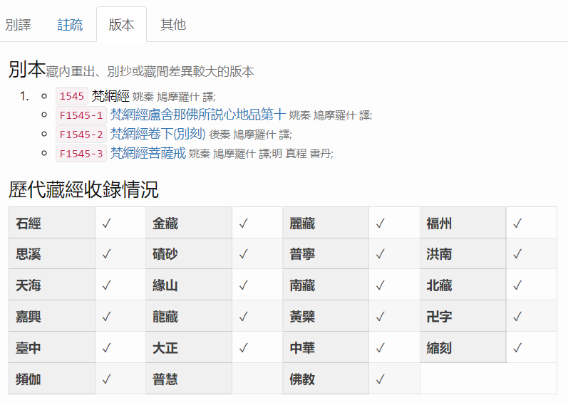Viewport: 568px width, 406px height.
Task: Select the 南藏 table cell
Action: [326, 285]
